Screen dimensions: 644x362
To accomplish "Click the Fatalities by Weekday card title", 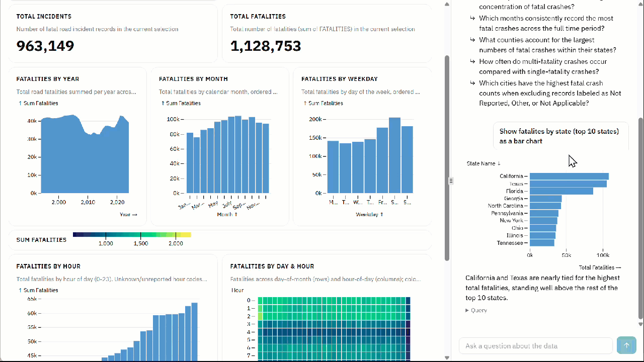I will [x=340, y=79].
